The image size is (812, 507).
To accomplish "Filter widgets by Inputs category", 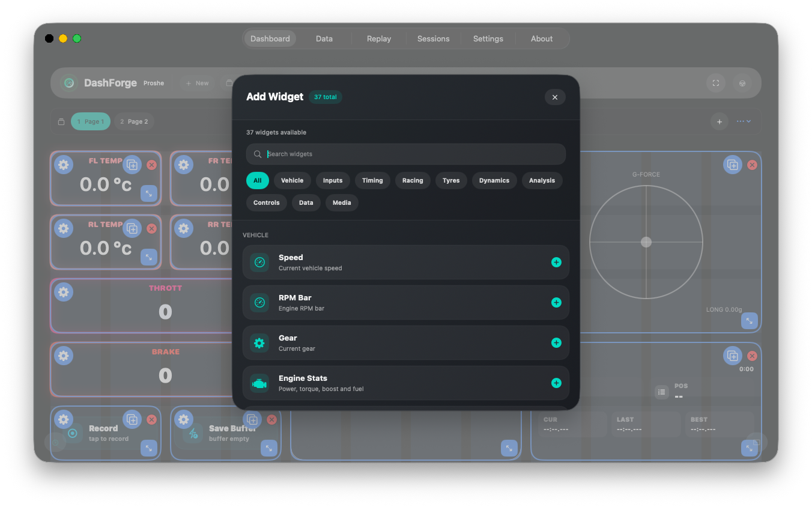I will tap(333, 180).
